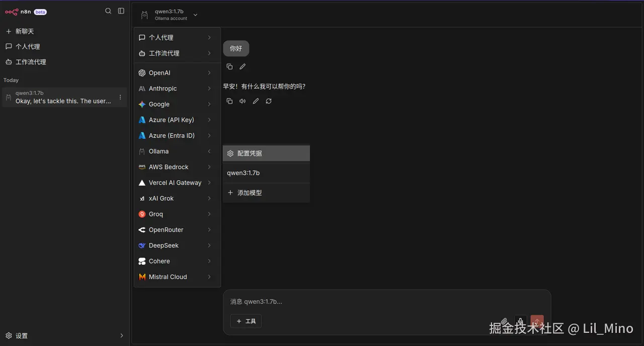Click the n8n logo in the sidebar

coord(18,12)
